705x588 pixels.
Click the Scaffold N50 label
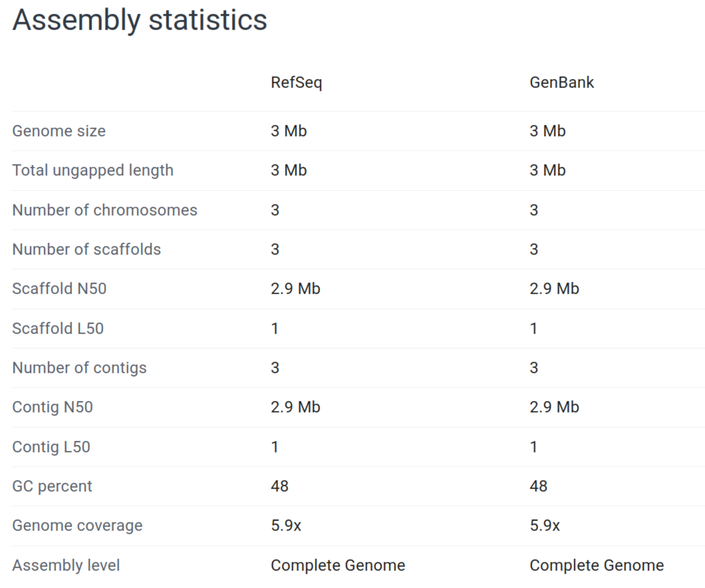[60, 289]
